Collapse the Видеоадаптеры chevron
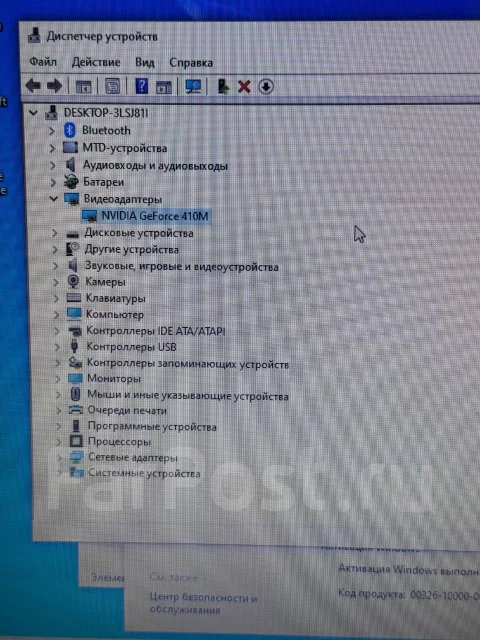Viewport: 480px width, 640px height. click(53, 199)
